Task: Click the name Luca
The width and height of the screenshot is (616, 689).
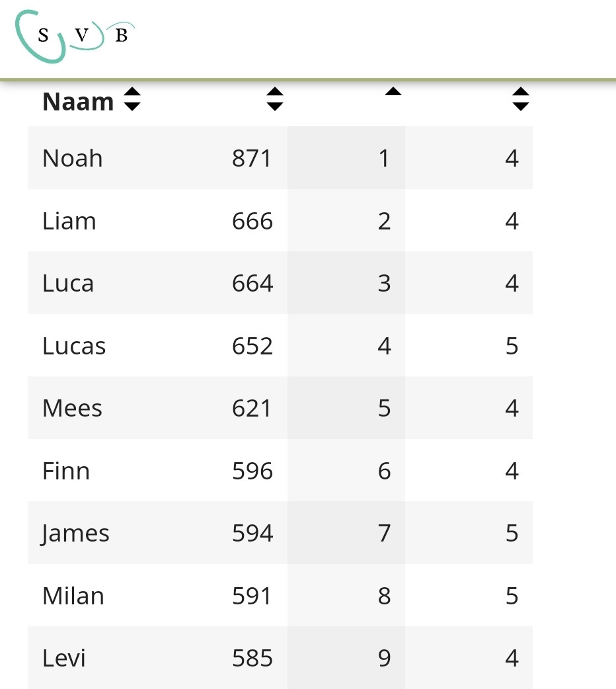Action: (x=68, y=283)
